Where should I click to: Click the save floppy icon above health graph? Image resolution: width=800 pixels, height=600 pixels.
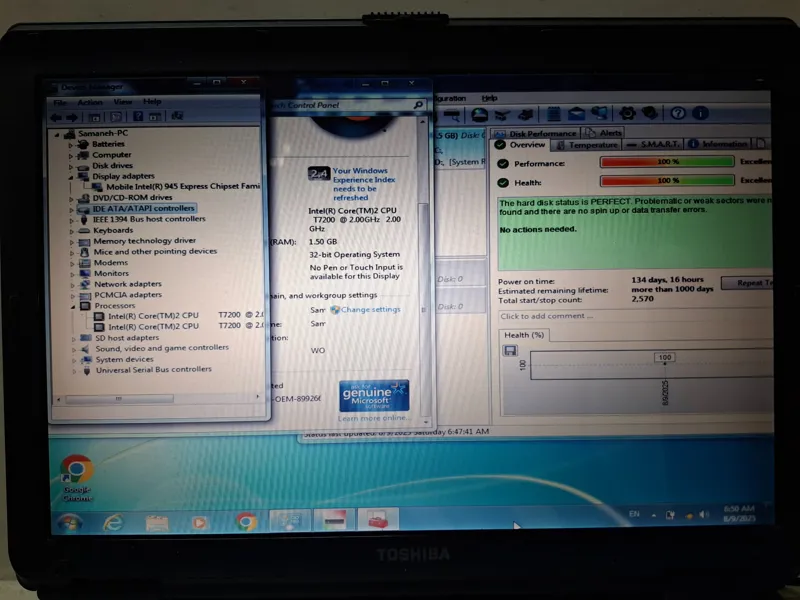click(510, 351)
